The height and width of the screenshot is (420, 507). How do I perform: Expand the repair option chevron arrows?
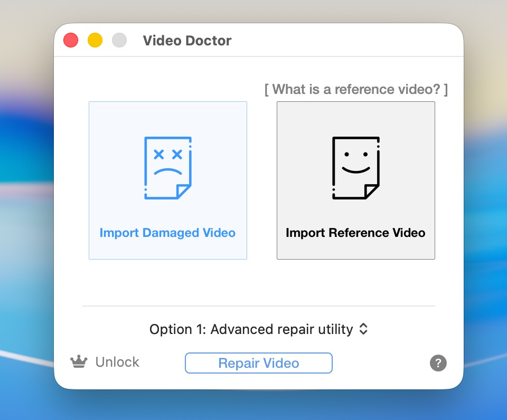tap(363, 329)
